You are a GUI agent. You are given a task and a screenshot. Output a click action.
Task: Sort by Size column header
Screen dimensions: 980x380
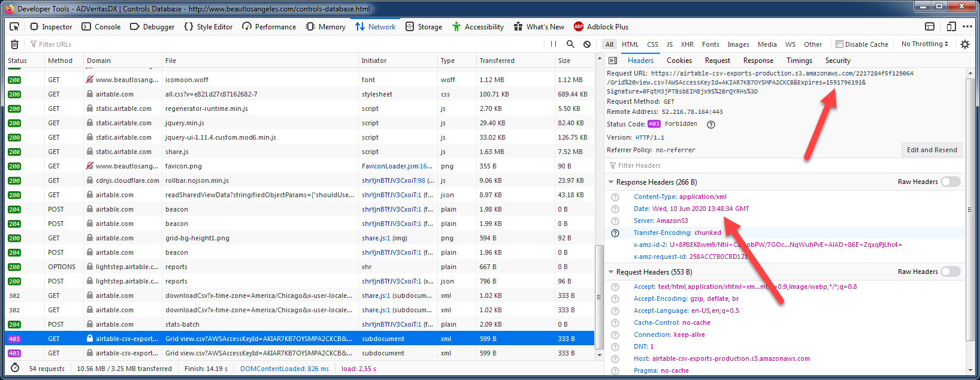[x=574, y=61]
